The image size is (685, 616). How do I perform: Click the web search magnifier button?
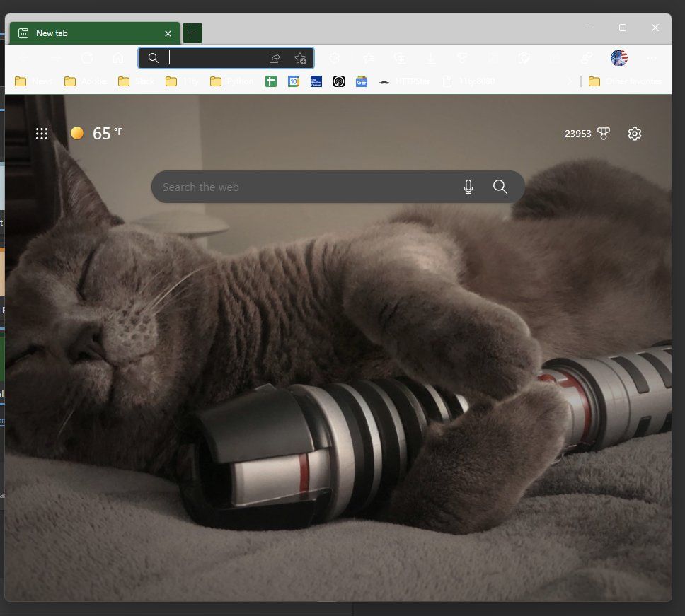point(500,187)
